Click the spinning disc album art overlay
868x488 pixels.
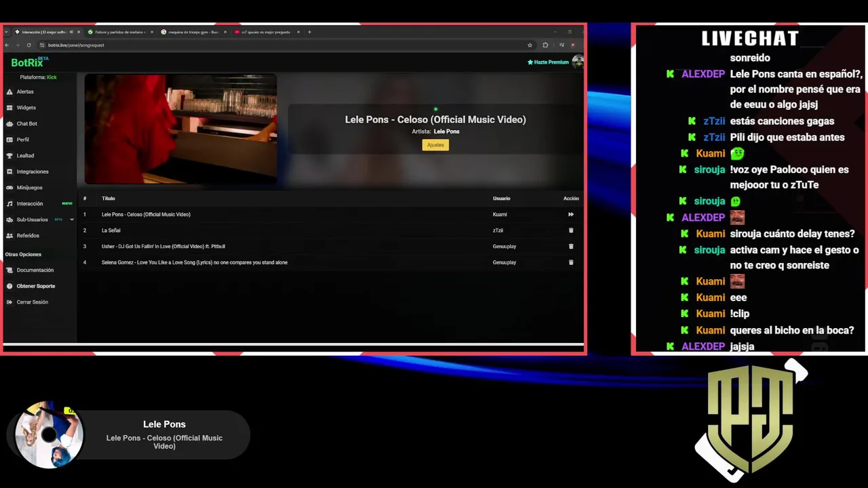49,434
